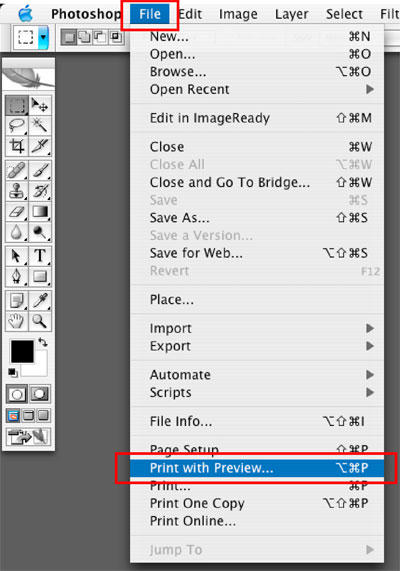This screenshot has height=571, width=400.
Task: Open the marquee tool preset dropdown arrow
Action: [43, 37]
